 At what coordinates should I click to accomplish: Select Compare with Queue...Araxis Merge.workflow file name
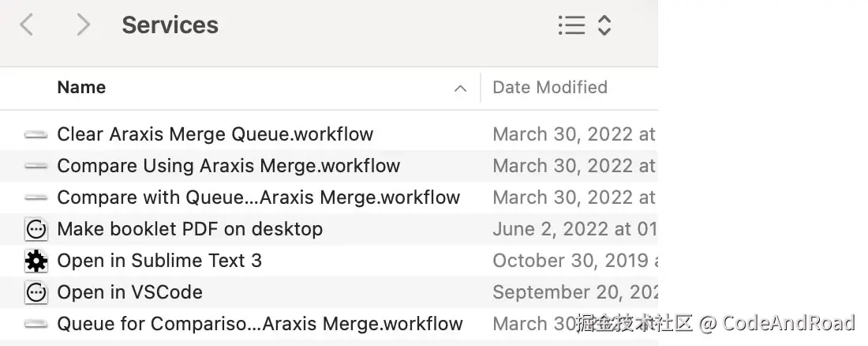tap(258, 197)
